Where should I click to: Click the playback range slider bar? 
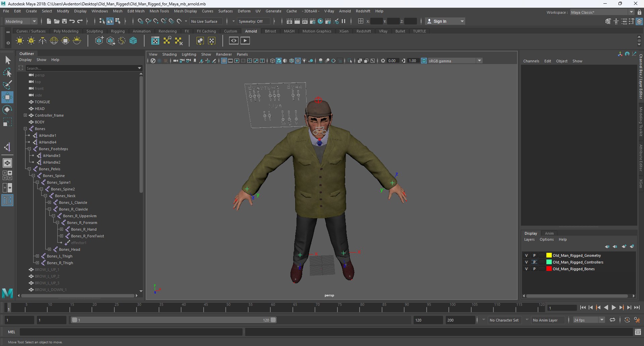[174, 320]
